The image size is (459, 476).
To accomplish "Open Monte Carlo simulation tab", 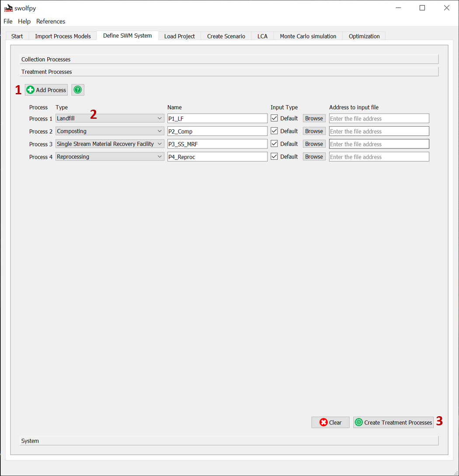I will click(308, 36).
